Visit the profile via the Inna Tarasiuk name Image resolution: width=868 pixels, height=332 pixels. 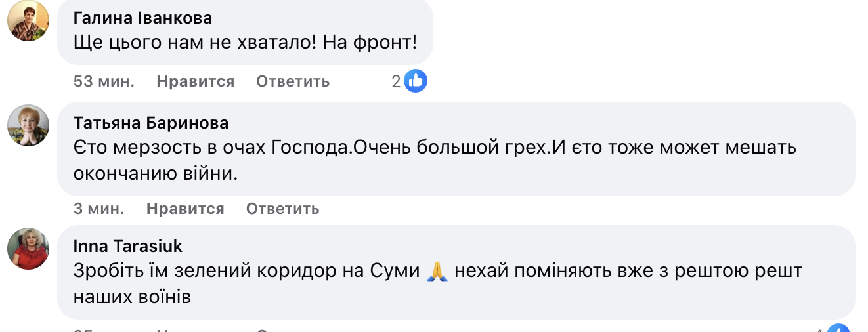tap(128, 246)
